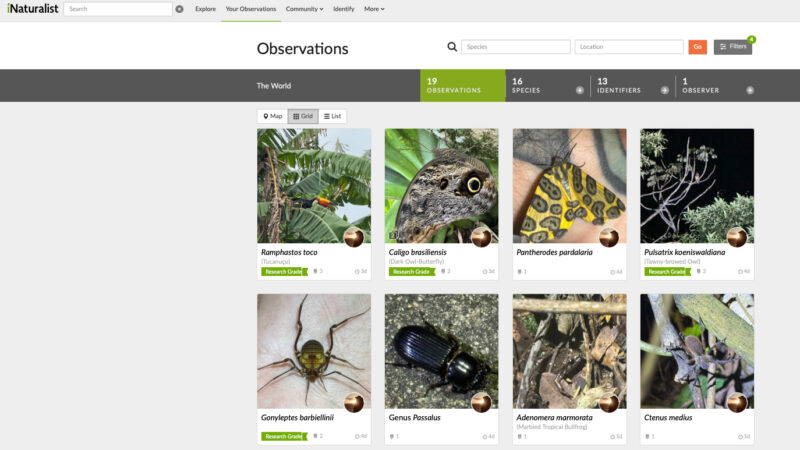The image size is (800, 450).
Task: Click the magnifier icon next to the Species field
Action: (x=452, y=47)
